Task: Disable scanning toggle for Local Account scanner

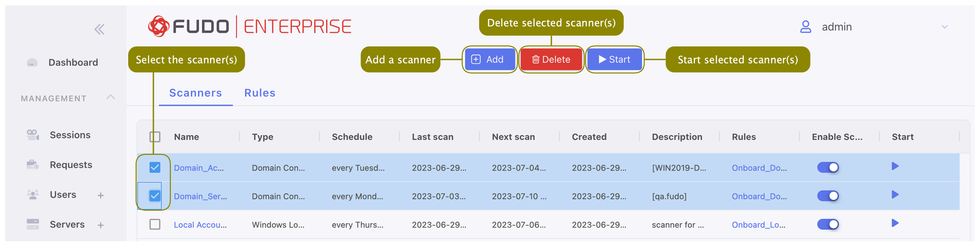Action: (828, 224)
